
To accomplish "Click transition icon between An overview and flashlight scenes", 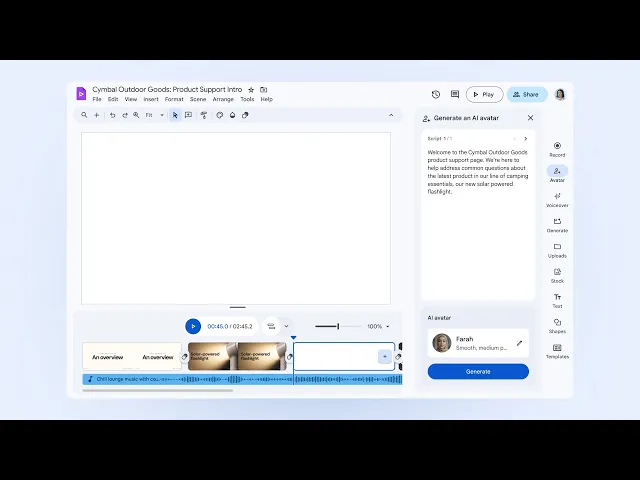I will click(x=184, y=357).
